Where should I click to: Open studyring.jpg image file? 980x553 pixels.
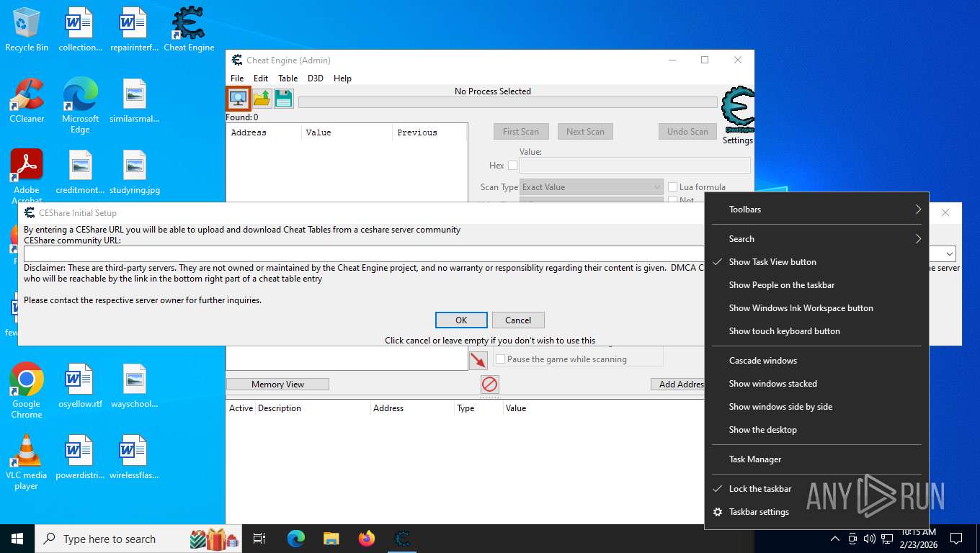135,173
